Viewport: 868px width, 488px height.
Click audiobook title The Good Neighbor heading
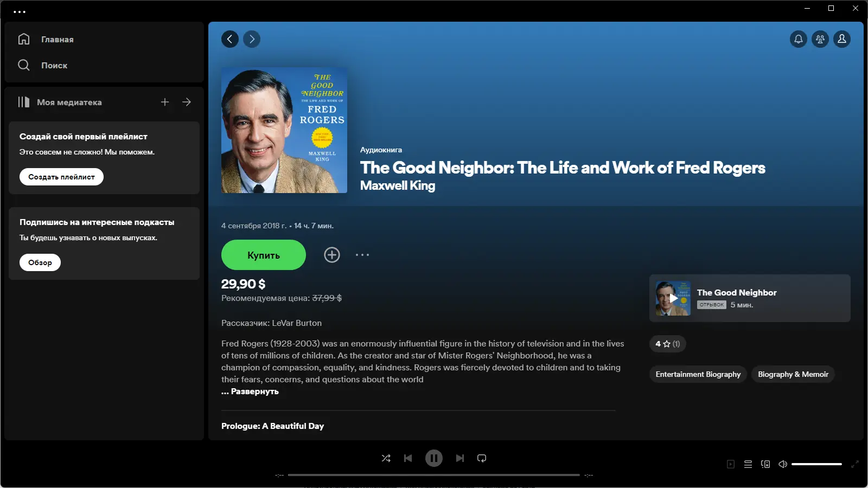point(563,168)
